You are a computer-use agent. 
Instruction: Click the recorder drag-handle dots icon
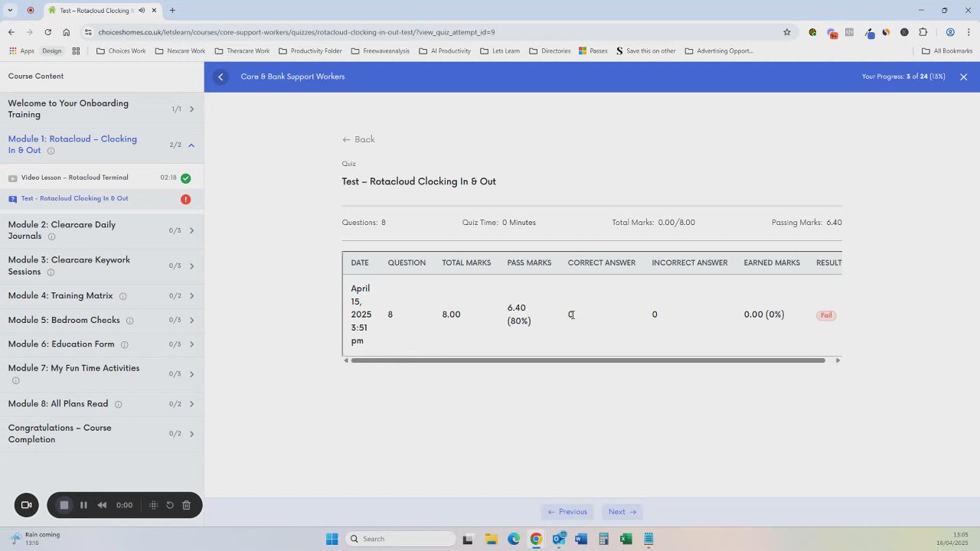pyautogui.click(x=153, y=505)
